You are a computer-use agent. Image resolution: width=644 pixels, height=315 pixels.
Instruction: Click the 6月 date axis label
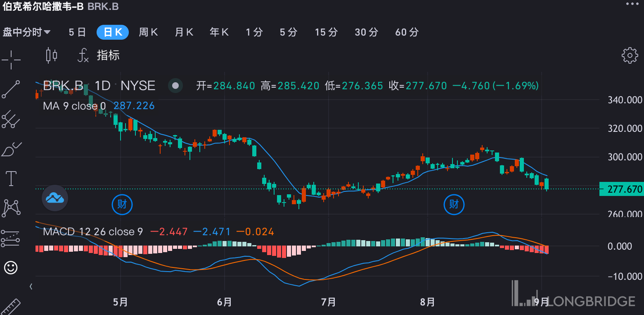224,302
